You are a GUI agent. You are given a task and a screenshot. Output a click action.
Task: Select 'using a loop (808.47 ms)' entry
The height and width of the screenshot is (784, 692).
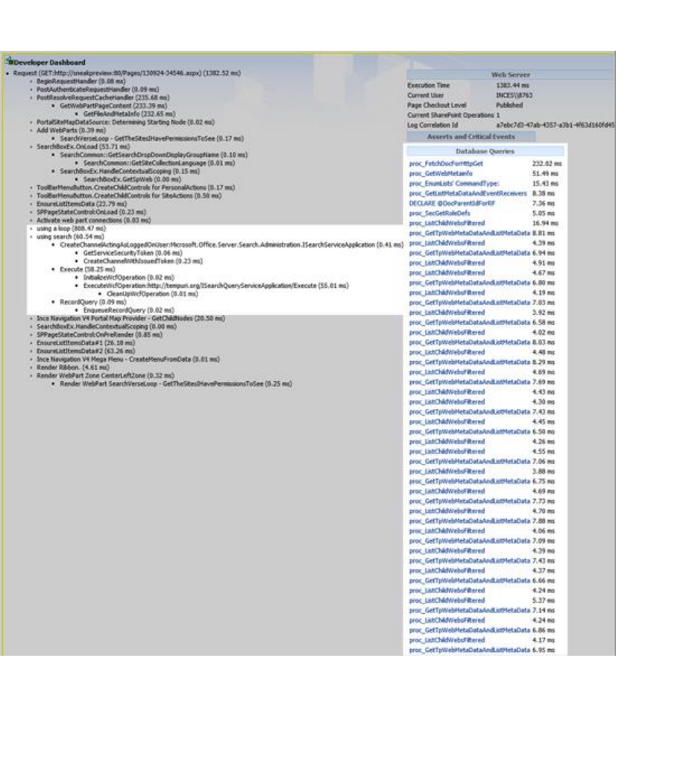point(71,228)
